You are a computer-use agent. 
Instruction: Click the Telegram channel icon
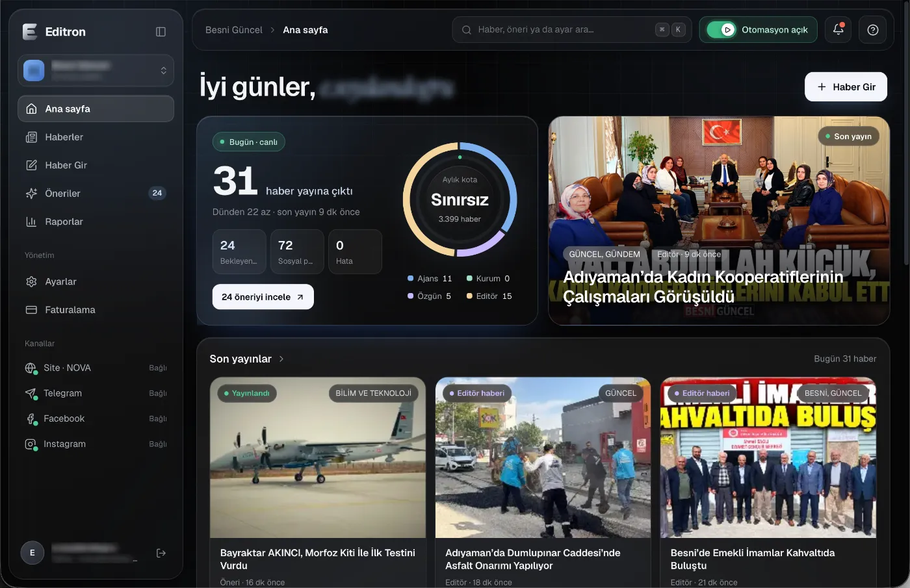31,394
